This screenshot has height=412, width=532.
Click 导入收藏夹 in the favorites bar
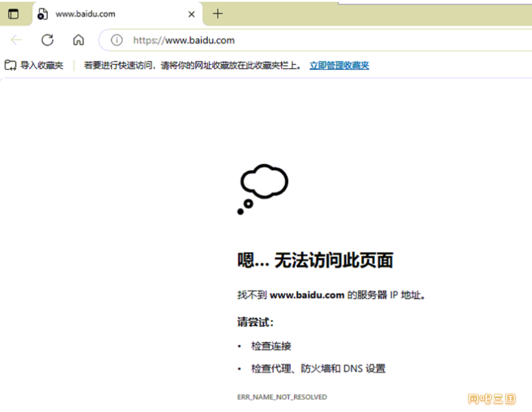(x=34, y=65)
